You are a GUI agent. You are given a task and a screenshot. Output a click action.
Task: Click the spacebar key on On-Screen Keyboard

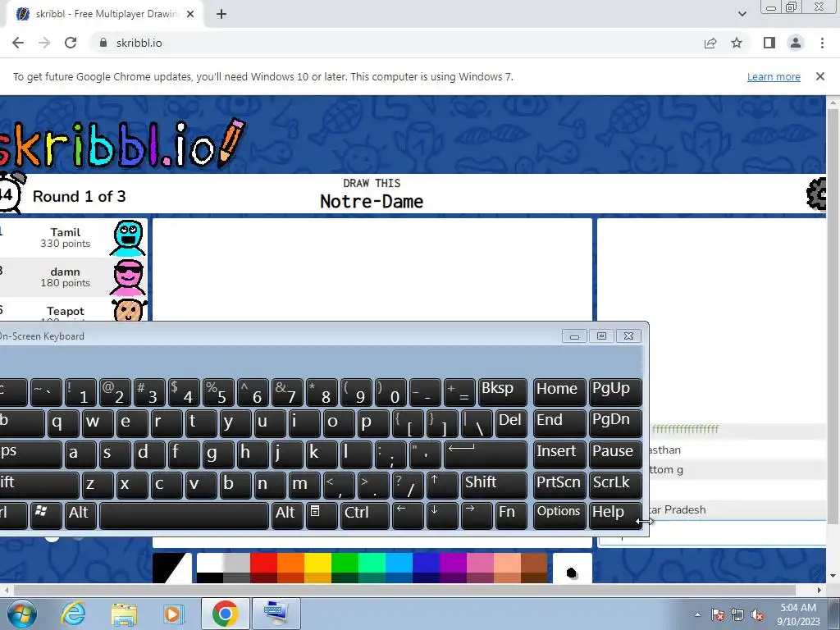pos(185,515)
